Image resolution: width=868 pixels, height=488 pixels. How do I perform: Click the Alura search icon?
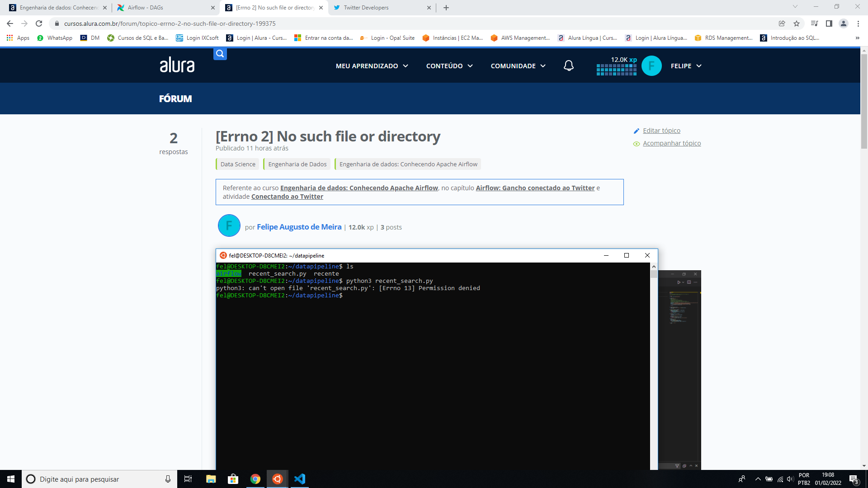[x=219, y=53]
